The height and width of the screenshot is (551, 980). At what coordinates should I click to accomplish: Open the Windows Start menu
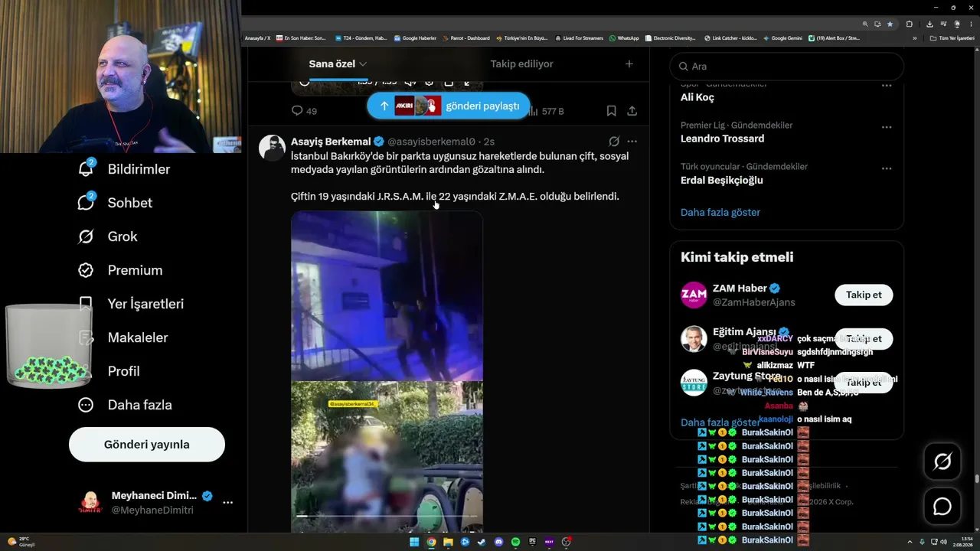coord(414,542)
